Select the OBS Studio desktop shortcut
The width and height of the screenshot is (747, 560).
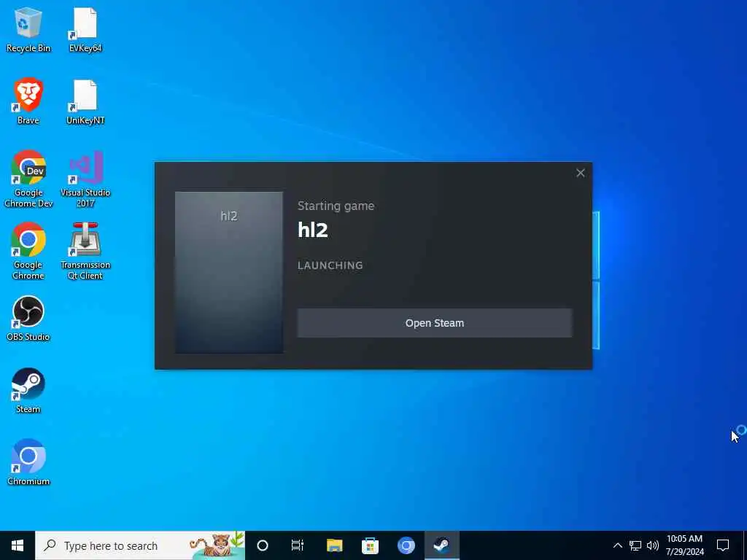coord(28,319)
